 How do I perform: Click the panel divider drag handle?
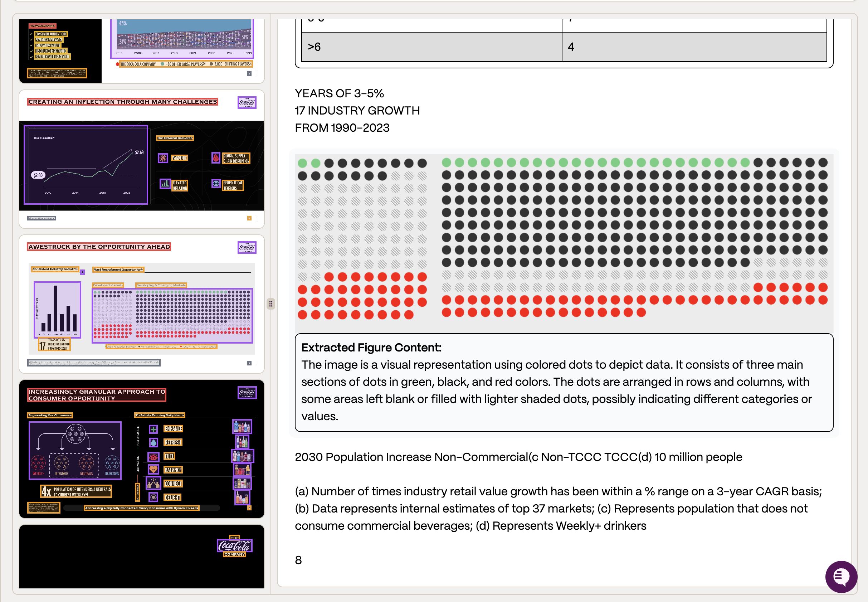271,304
